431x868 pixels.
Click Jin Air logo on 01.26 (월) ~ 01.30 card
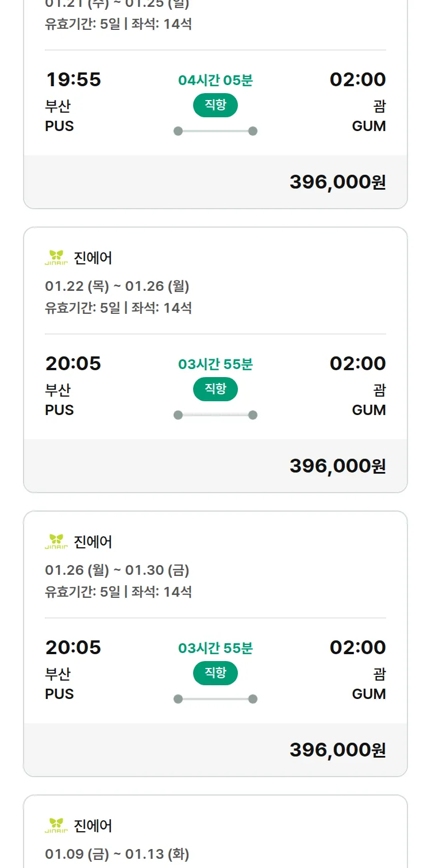[x=56, y=541]
